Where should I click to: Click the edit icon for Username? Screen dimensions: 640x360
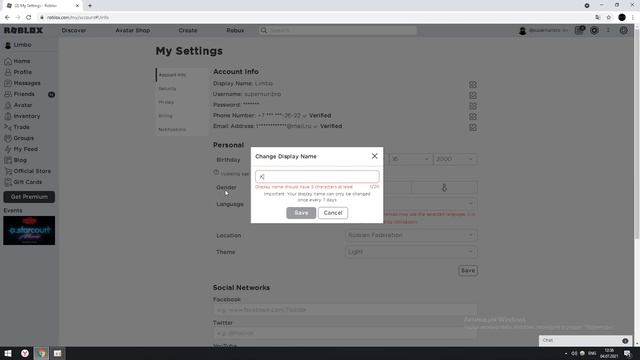[473, 95]
